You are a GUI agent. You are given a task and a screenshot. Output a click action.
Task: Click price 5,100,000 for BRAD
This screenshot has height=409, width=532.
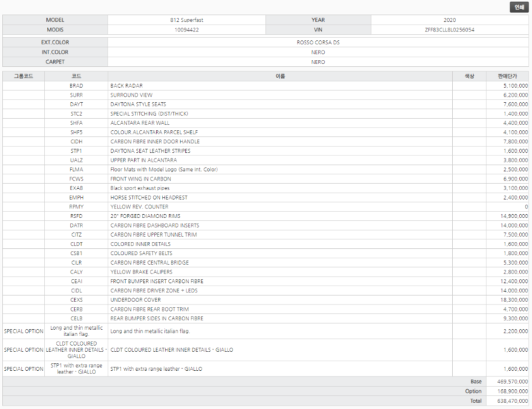(516, 86)
